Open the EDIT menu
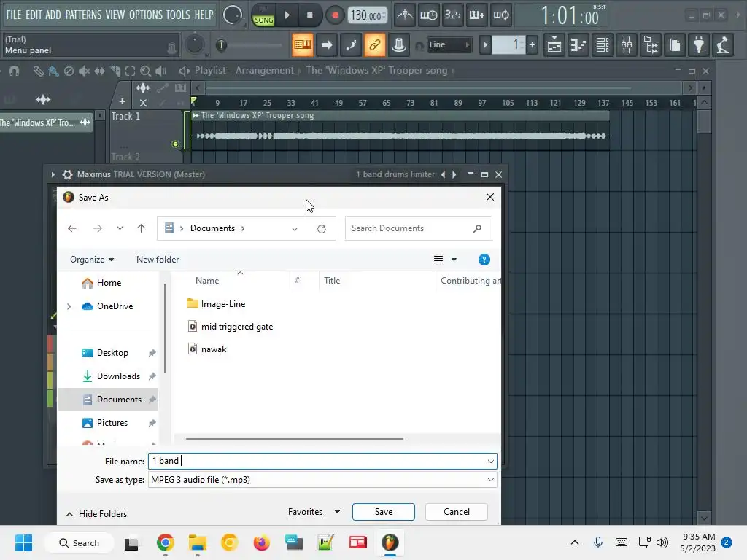Screen dimensions: 747x560 point(34,15)
